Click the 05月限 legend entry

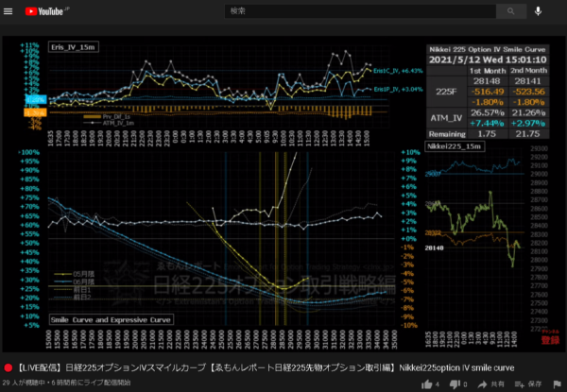(x=74, y=274)
